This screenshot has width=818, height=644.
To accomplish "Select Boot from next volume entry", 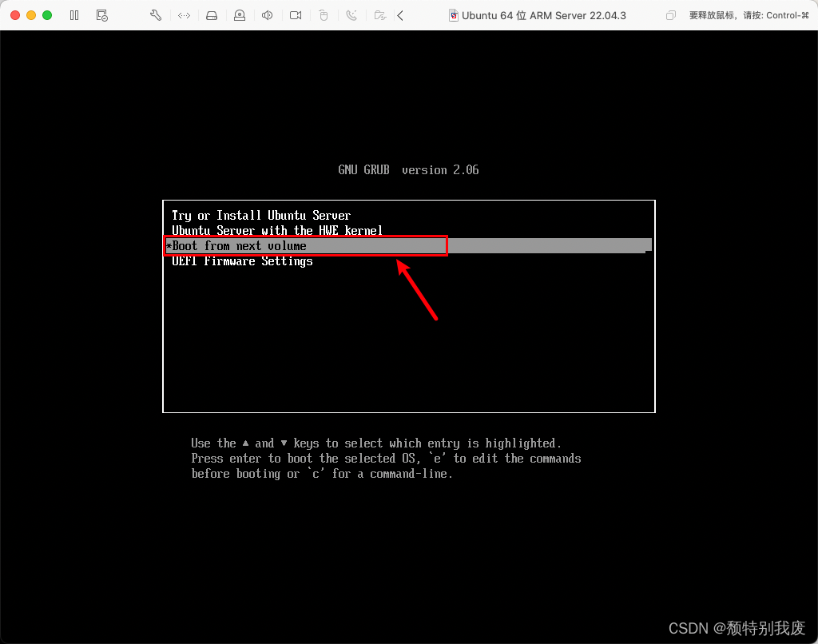I will tap(408, 245).
